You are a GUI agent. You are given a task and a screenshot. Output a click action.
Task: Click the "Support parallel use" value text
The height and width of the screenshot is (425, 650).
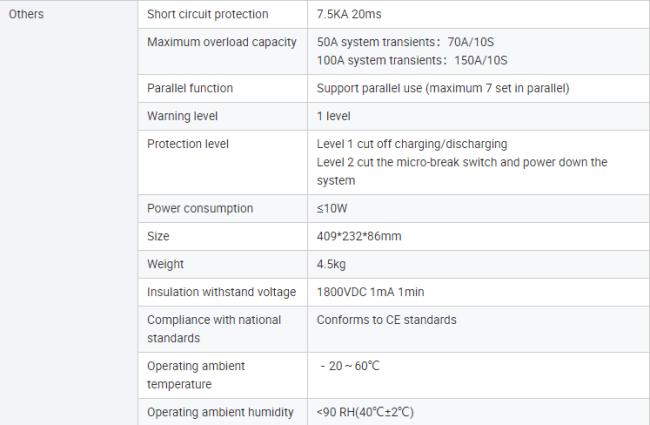442,88
